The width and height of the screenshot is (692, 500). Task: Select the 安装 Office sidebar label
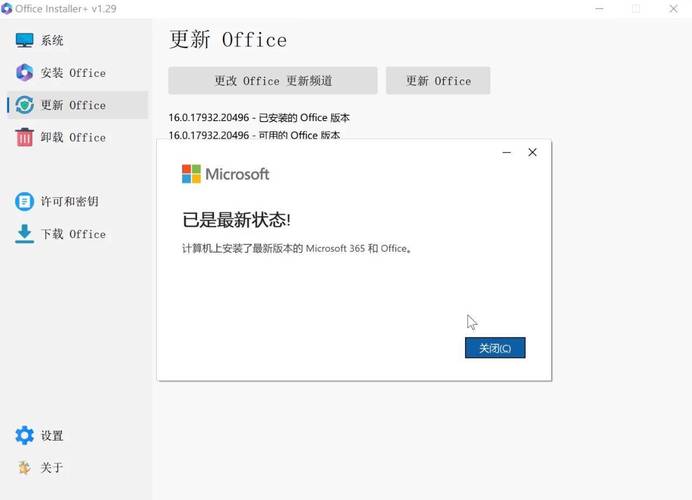[73, 73]
